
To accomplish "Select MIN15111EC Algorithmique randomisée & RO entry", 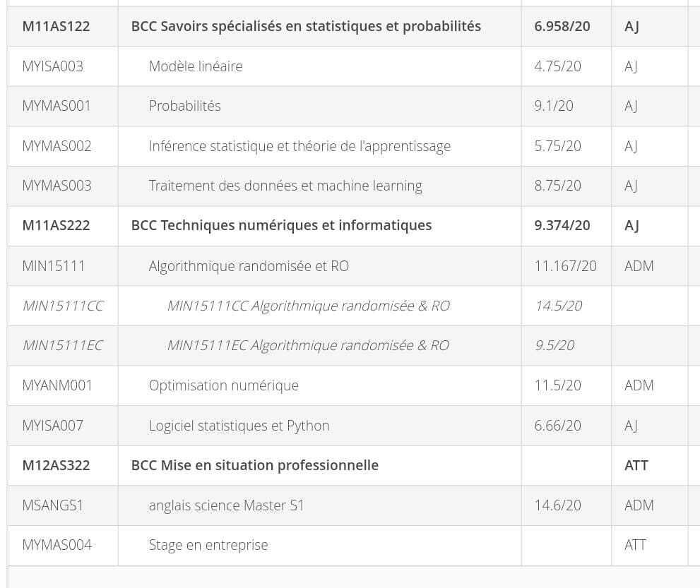I will click(308, 345).
